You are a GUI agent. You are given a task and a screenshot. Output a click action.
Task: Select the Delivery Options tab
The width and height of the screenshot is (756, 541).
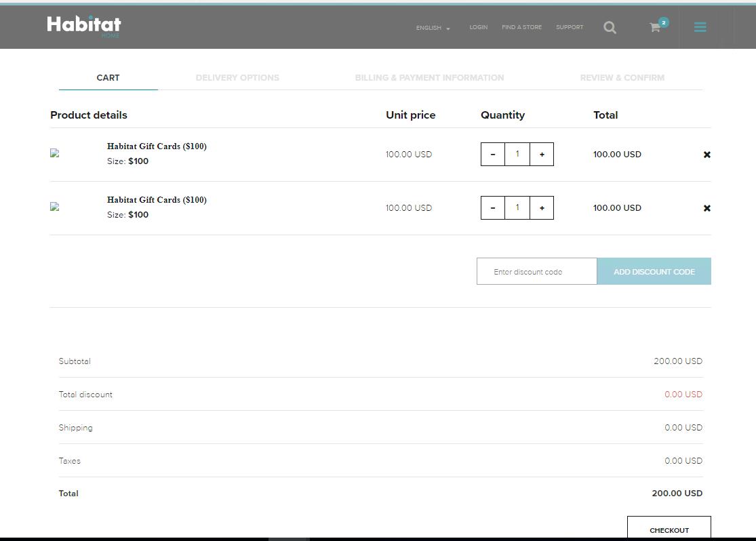point(237,78)
